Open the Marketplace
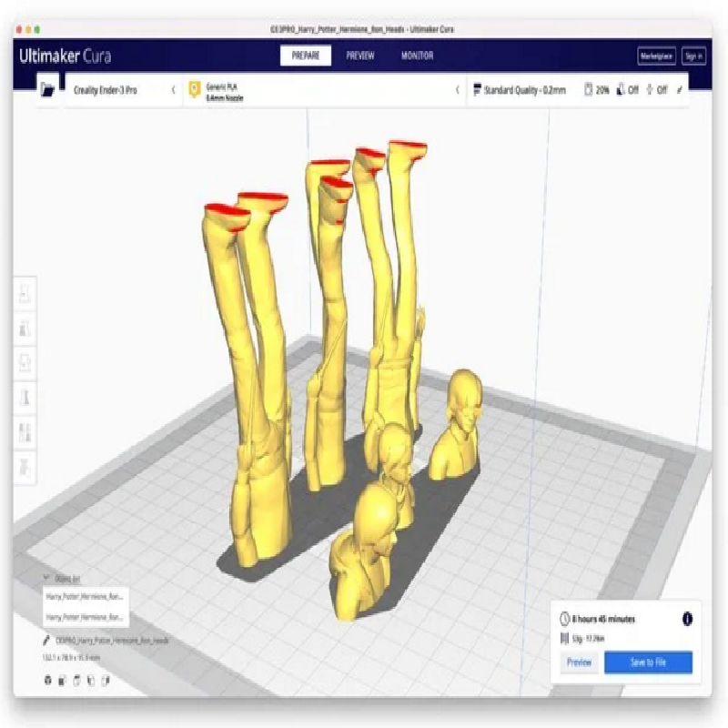Image resolution: width=728 pixels, height=728 pixels. [656, 56]
